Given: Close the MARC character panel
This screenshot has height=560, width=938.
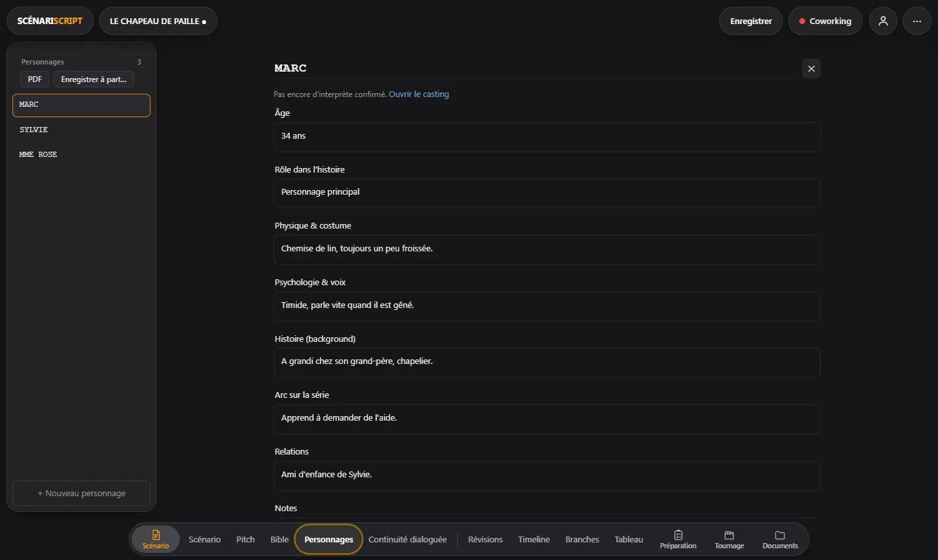Looking at the screenshot, I should (x=811, y=68).
